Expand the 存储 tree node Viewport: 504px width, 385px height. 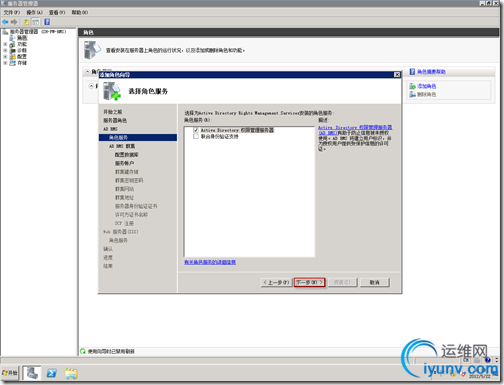5,63
